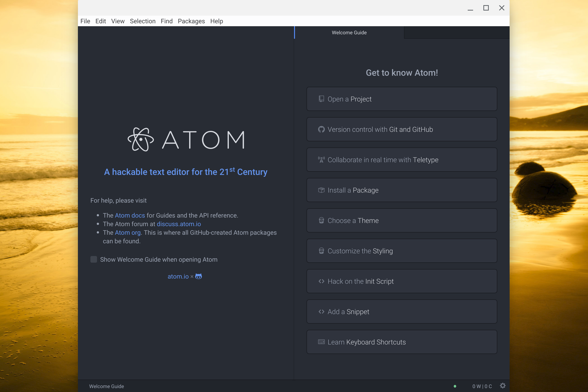Follow the Atom docs link

[x=130, y=215]
